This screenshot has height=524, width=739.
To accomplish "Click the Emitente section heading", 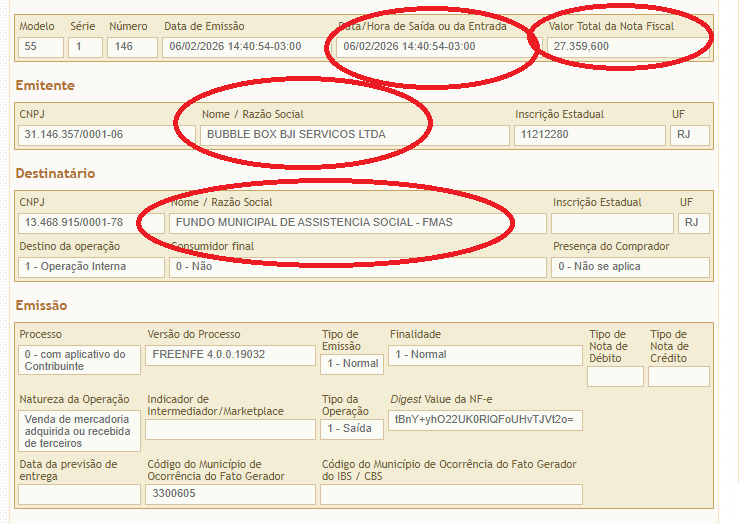I will point(45,86).
